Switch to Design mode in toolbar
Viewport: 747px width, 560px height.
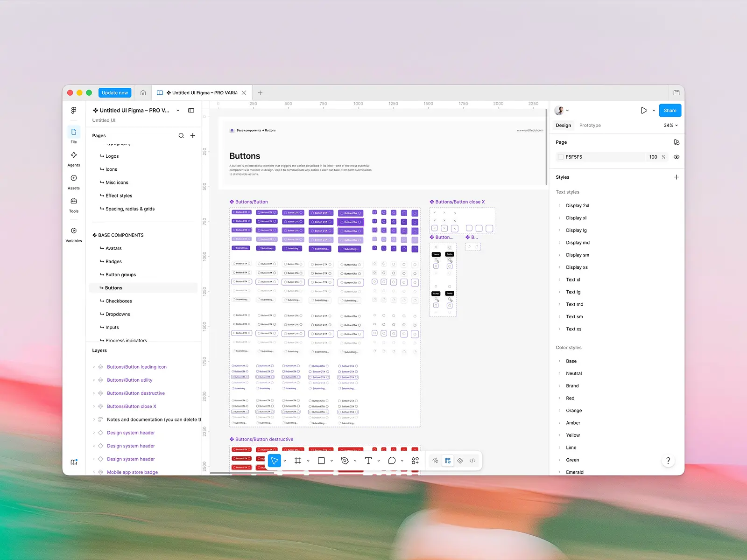pos(448,461)
